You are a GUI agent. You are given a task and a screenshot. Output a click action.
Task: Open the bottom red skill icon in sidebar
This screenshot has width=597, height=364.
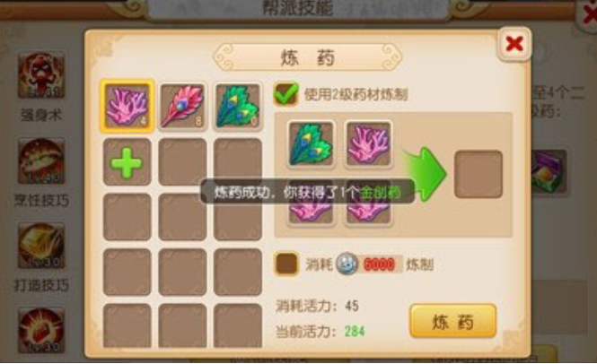41,330
